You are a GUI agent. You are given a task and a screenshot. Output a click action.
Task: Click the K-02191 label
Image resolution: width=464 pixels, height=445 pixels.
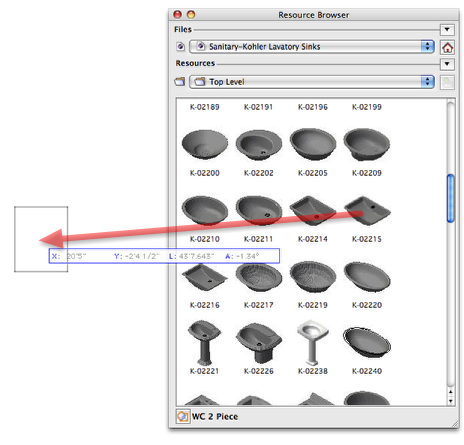259,107
